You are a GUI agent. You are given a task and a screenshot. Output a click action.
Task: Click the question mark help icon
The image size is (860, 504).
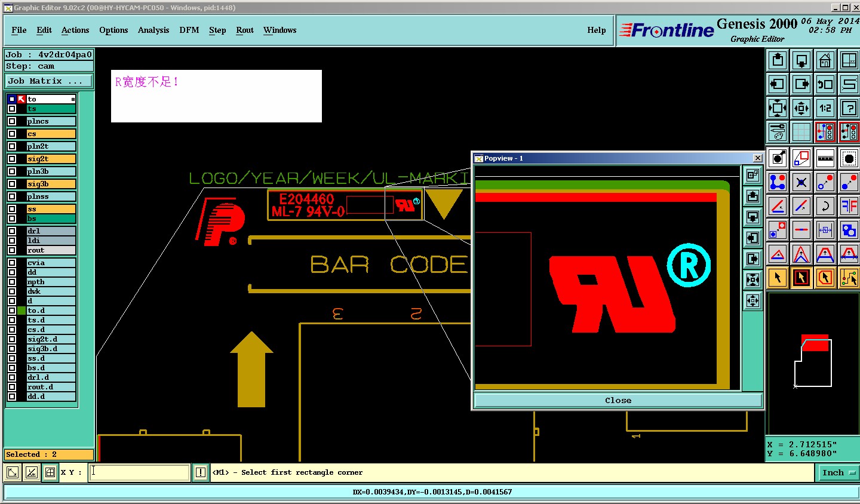point(849,108)
